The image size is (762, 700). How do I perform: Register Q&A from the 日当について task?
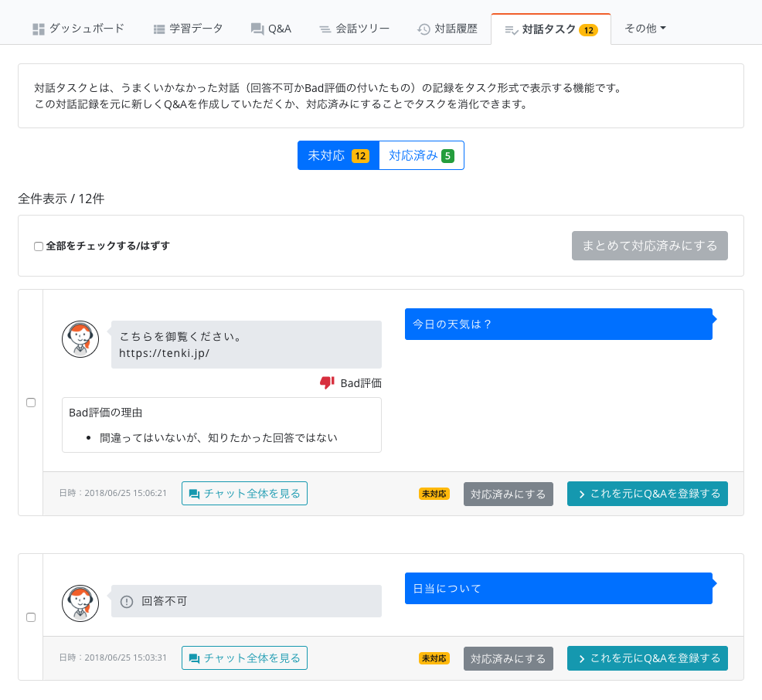click(x=647, y=658)
